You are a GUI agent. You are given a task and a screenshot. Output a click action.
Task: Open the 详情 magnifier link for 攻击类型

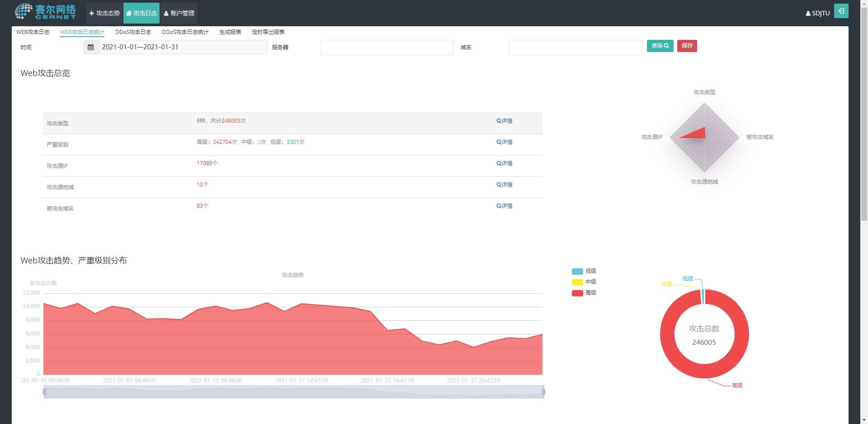505,121
